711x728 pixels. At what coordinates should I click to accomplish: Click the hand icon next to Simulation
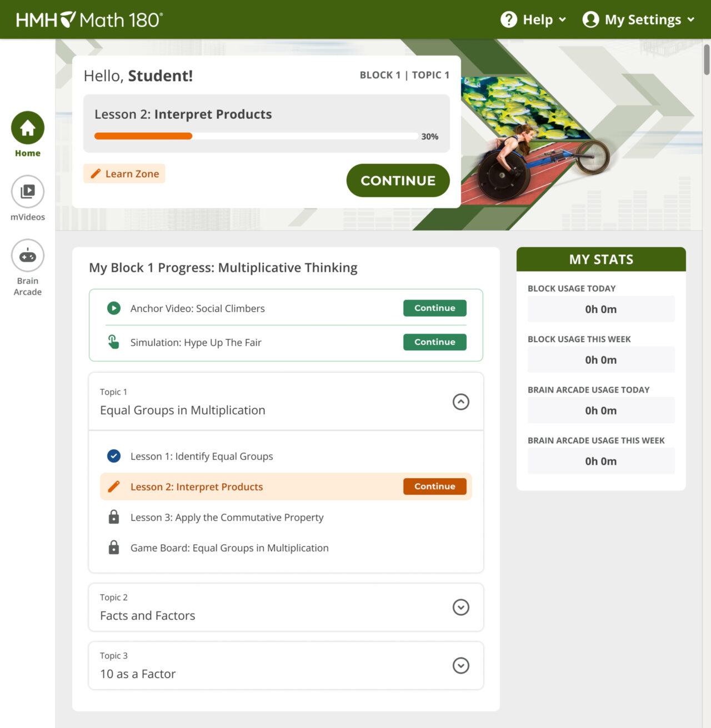113,342
